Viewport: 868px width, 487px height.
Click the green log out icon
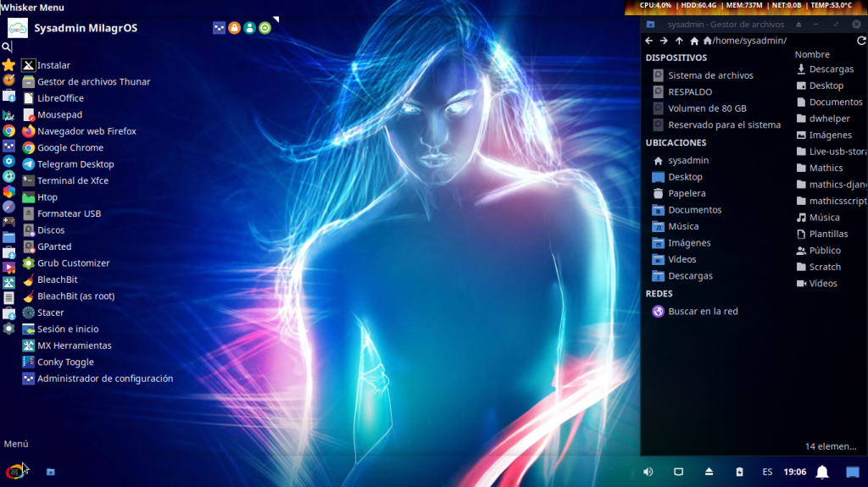(265, 28)
